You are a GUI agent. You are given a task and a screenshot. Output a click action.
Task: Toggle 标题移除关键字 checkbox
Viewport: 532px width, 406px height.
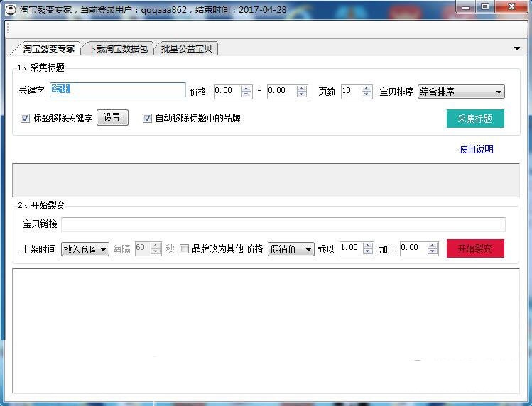pos(25,118)
